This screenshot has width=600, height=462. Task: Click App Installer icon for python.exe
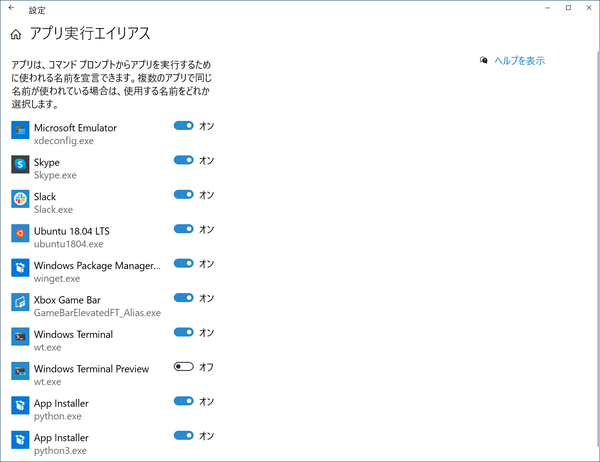point(20,406)
